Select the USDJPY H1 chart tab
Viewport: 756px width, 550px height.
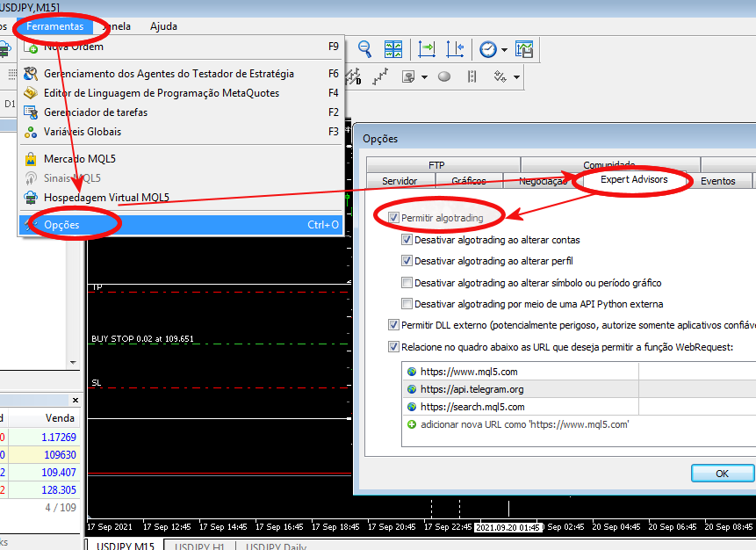tap(199, 546)
